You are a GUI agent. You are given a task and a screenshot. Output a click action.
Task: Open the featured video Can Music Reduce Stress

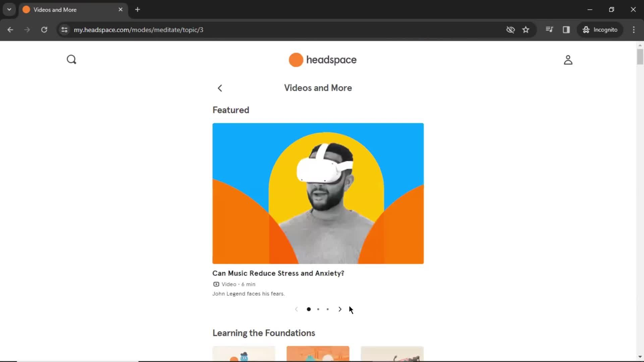(x=318, y=193)
